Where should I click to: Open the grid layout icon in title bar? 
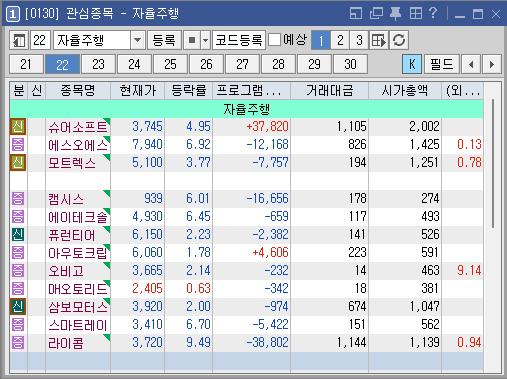tap(416, 14)
